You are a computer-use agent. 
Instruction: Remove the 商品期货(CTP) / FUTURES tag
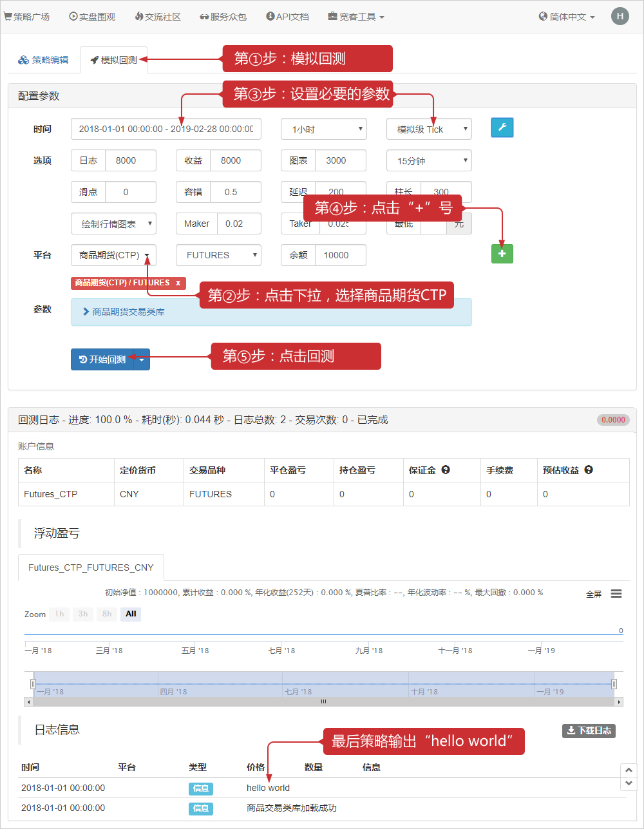pos(178,283)
